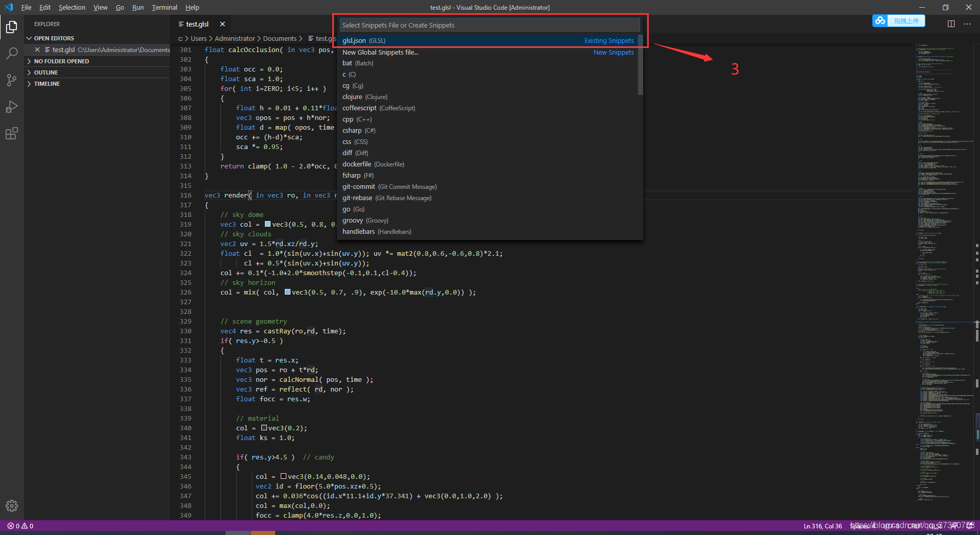This screenshot has width=980, height=535.
Task: Select the clojure snippet language
Action: [x=488, y=97]
